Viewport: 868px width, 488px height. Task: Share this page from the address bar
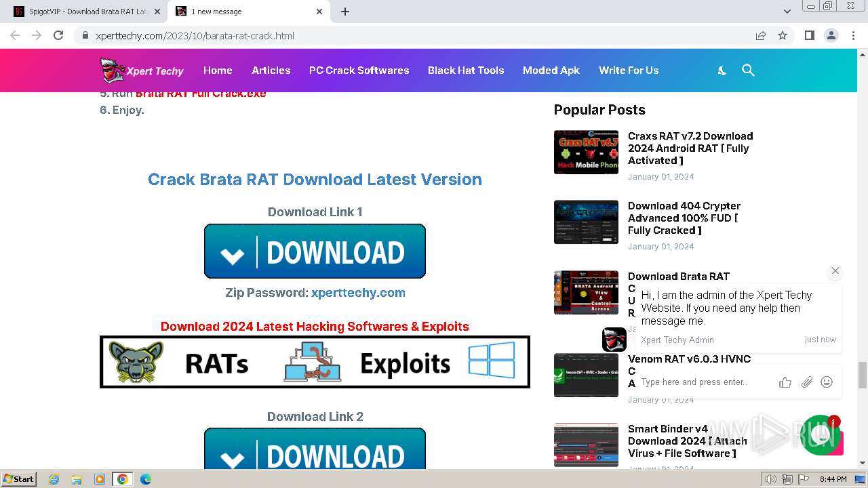(761, 35)
